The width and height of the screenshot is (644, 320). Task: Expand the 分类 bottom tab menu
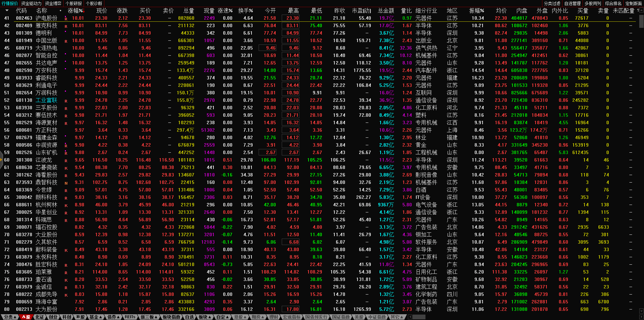tap(10, 317)
